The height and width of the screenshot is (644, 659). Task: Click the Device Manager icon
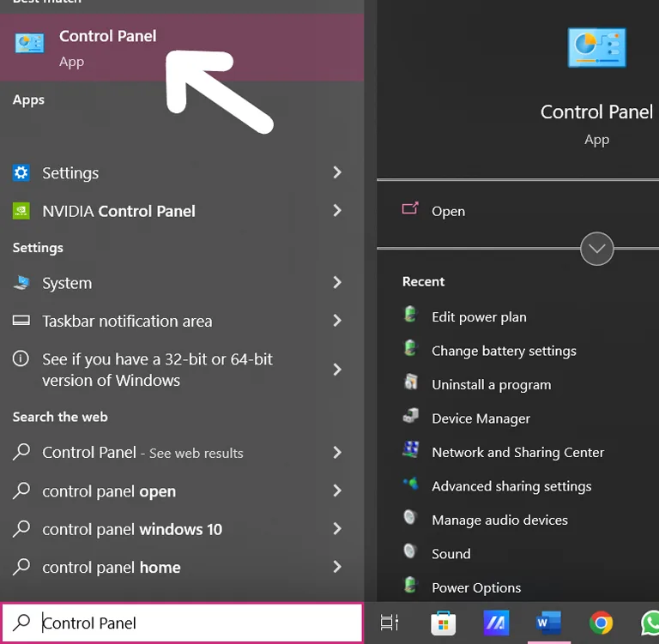pyautogui.click(x=411, y=416)
